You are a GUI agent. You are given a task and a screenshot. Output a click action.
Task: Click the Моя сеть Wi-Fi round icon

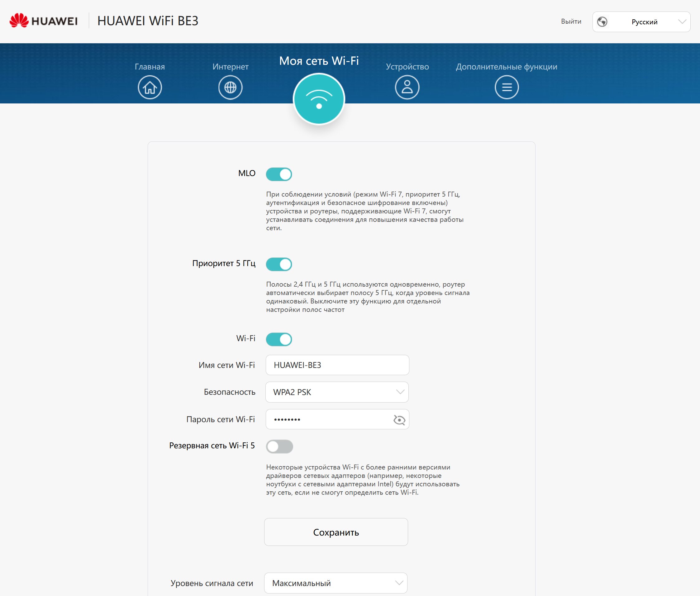319,99
